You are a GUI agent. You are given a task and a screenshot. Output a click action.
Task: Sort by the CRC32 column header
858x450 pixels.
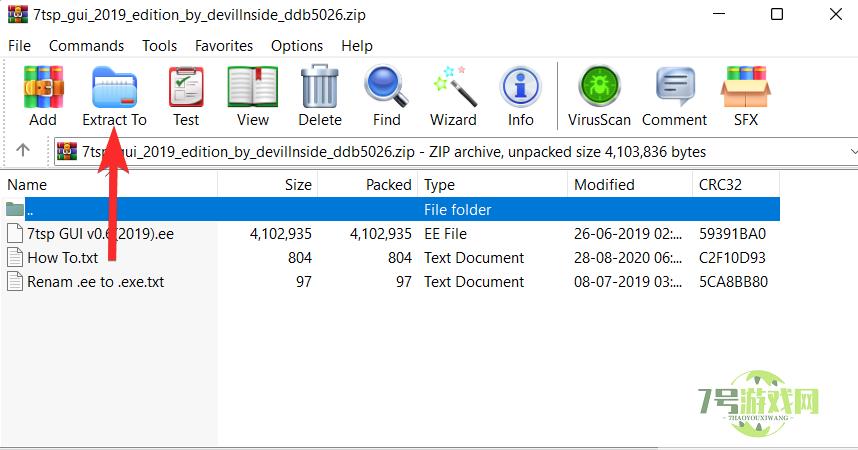click(x=736, y=184)
